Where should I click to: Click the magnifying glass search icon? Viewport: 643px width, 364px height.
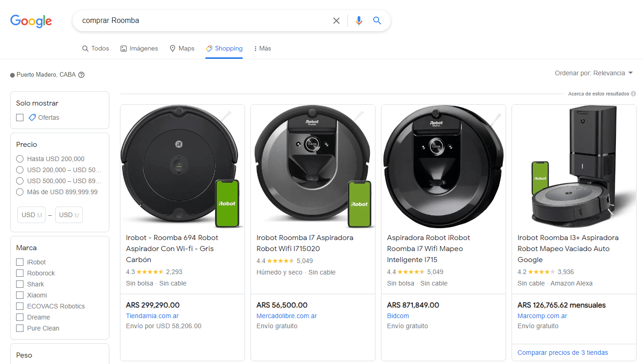(377, 20)
